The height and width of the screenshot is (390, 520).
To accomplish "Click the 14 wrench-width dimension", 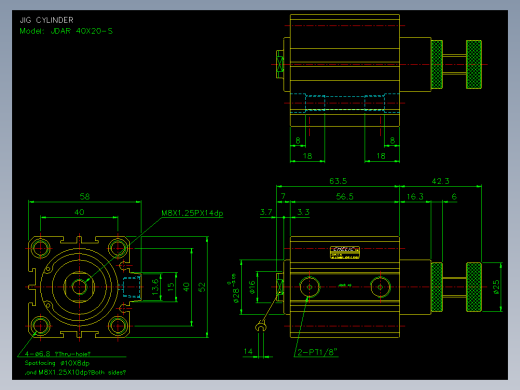I will (248, 351).
